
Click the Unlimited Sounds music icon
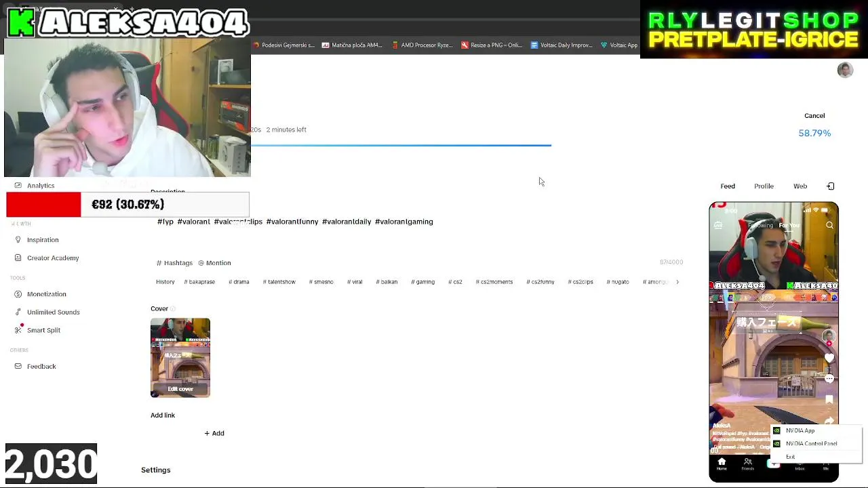click(18, 312)
